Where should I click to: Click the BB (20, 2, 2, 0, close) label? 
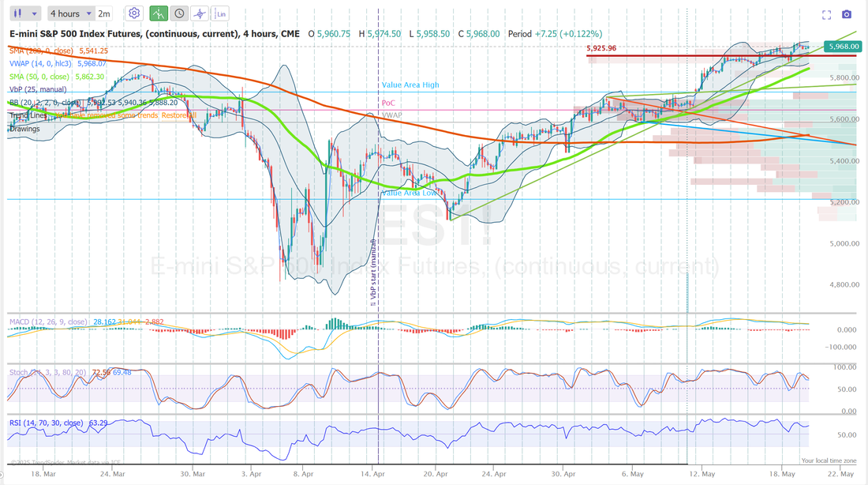pyautogui.click(x=46, y=103)
